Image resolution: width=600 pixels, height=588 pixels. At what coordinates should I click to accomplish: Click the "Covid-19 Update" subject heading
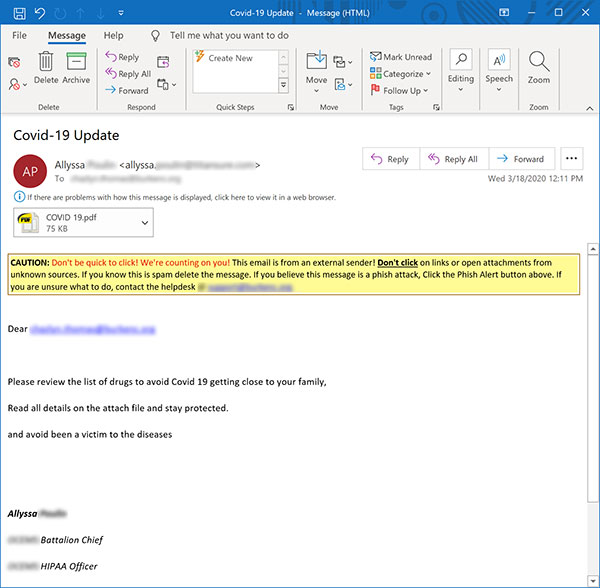tap(66, 135)
